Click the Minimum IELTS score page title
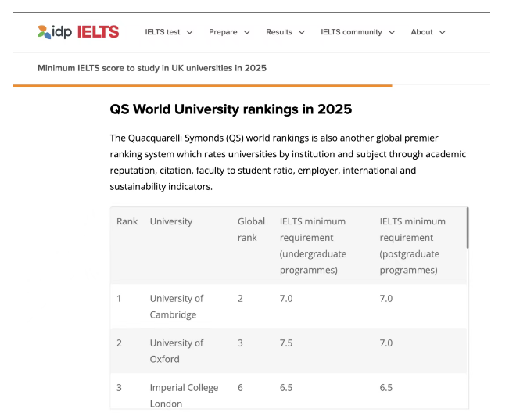Viewport: 509px width, 420px height. tap(152, 68)
